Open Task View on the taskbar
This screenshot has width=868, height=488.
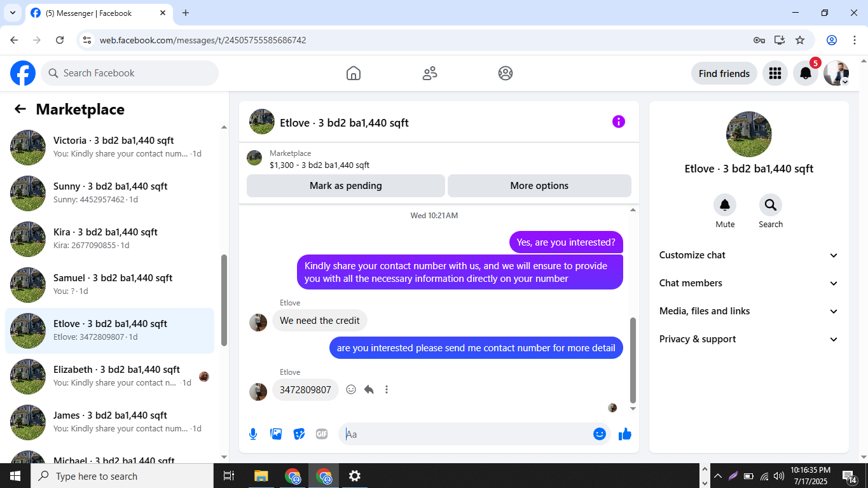[x=229, y=476]
